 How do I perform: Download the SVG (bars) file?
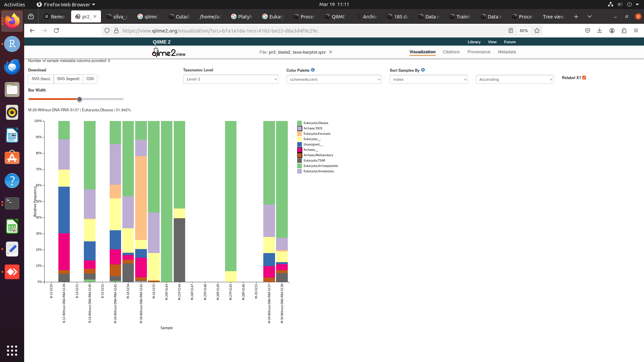(41, 79)
